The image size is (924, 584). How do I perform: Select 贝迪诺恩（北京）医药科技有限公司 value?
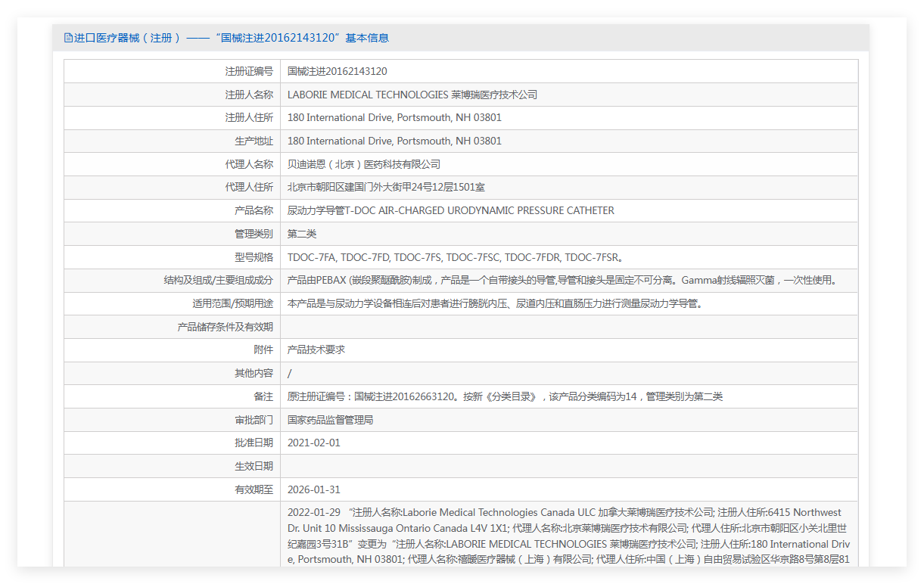(364, 164)
